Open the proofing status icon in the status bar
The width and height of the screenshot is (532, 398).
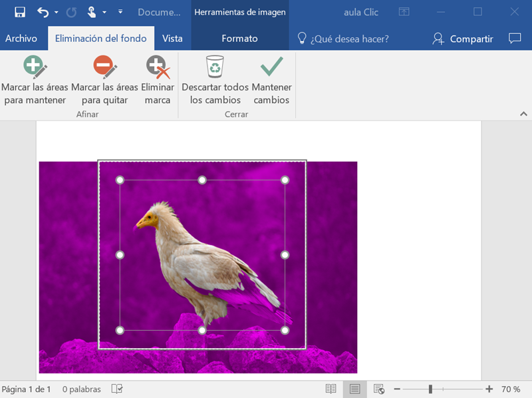click(117, 389)
